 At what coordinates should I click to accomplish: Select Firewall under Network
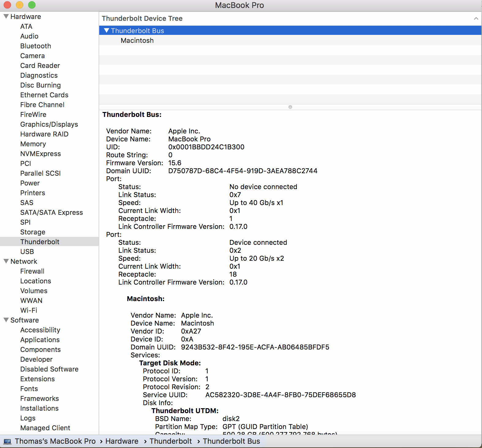32,271
